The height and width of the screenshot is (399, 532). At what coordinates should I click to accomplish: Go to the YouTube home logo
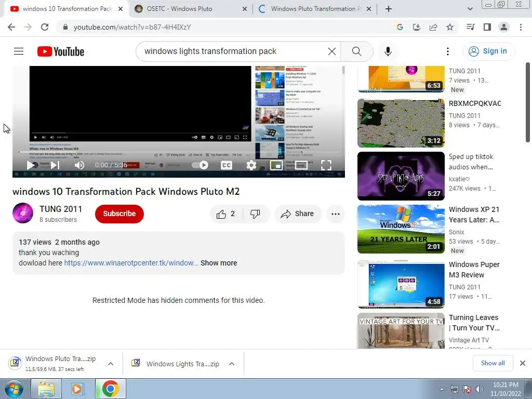click(x=61, y=51)
